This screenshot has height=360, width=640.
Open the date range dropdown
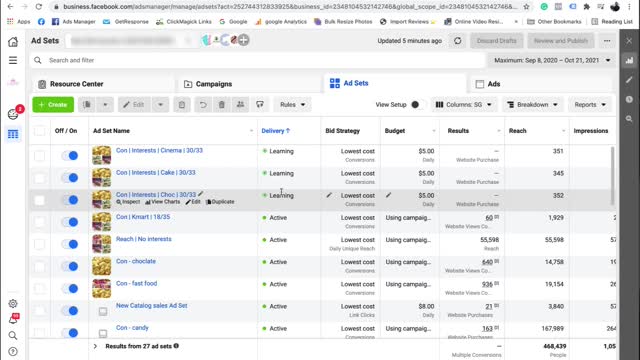pyautogui.click(x=552, y=60)
